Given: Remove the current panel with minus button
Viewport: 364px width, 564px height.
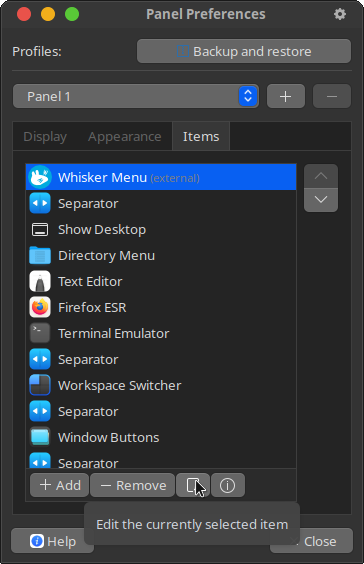Looking at the screenshot, I should pyautogui.click(x=332, y=96).
